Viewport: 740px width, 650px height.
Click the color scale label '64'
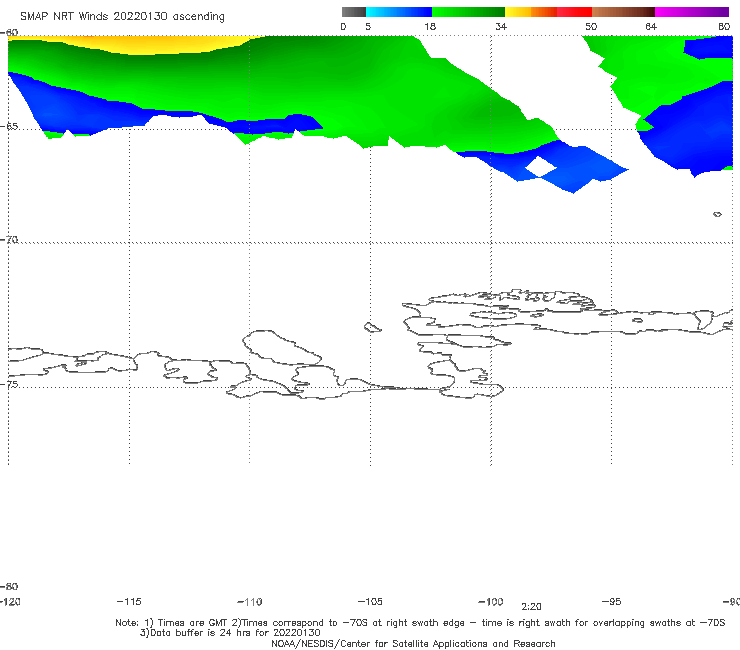coord(651,27)
